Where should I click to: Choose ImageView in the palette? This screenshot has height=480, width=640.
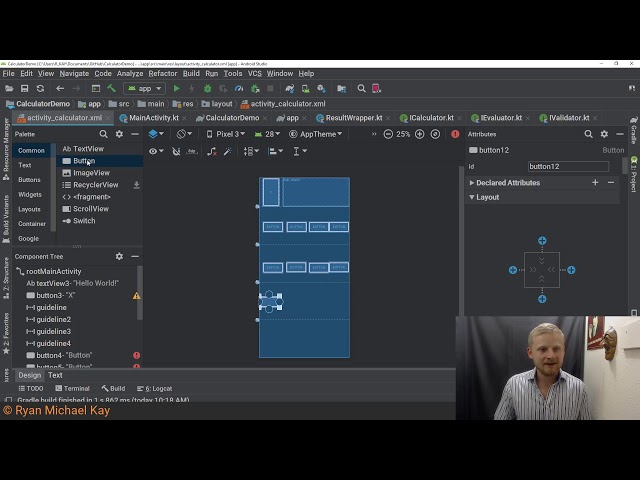tap(86, 173)
